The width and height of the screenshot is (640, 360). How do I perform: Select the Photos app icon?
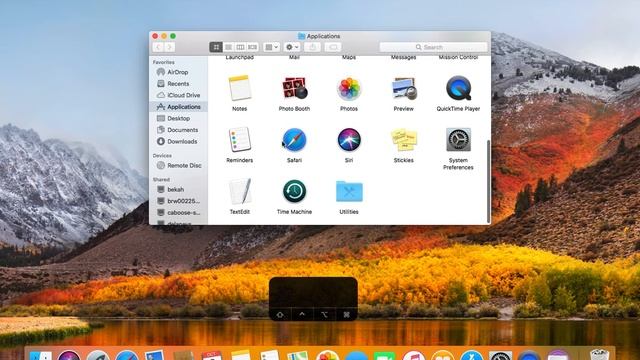pyautogui.click(x=349, y=88)
